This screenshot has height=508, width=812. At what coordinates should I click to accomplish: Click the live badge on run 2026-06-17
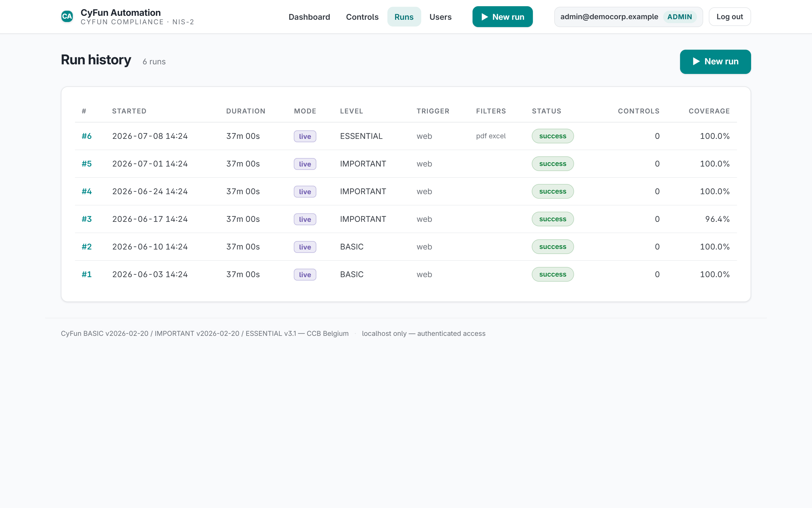(x=305, y=219)
